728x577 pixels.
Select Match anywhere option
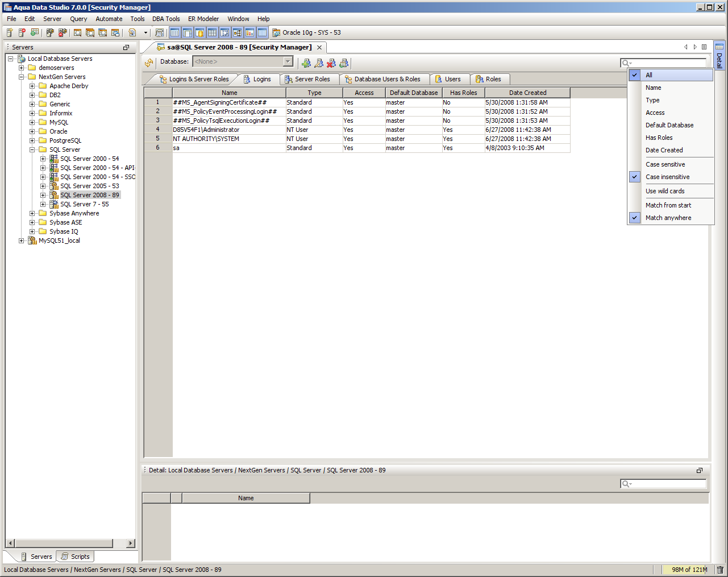(x=671, y=218)
